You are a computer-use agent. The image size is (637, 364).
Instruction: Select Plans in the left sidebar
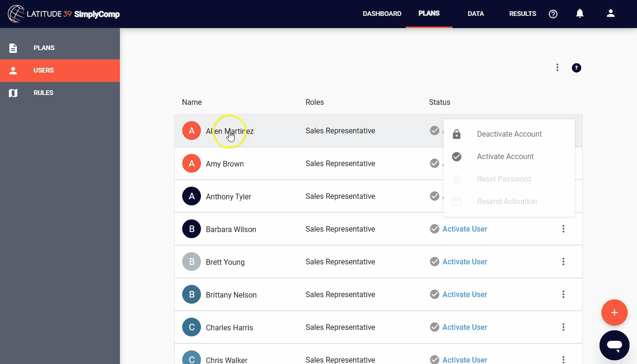coord(44,48)
